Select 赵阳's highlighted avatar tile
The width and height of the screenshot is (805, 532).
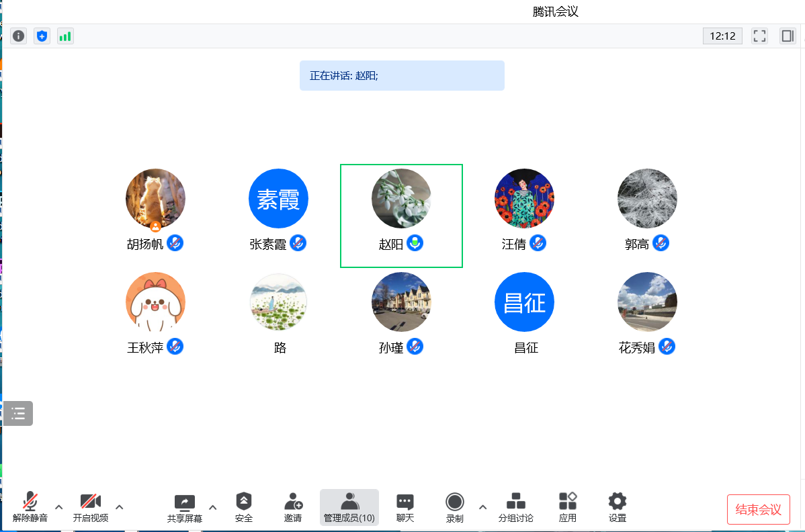pyautogui.click(x=401, y=215)
